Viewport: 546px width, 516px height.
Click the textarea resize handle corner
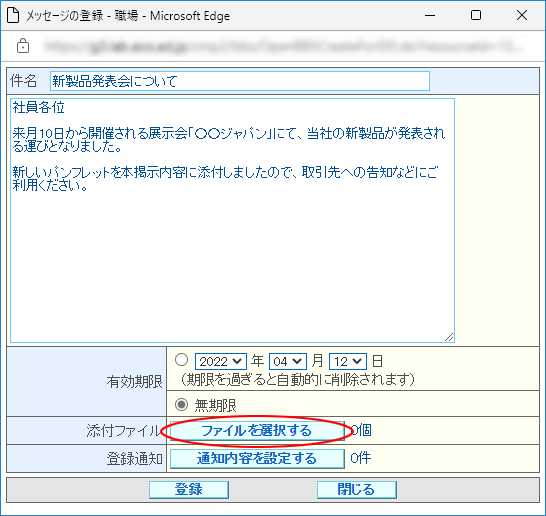449,337
